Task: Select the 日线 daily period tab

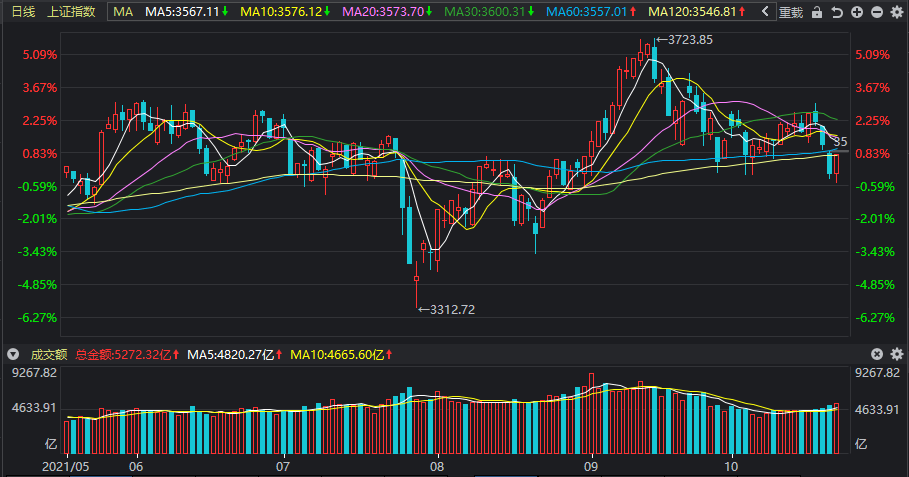Action: (23, 12)
